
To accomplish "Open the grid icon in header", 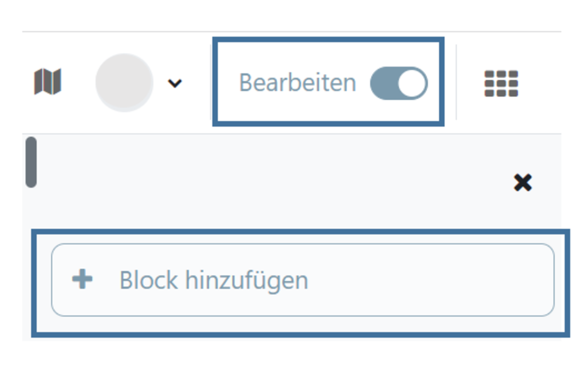I will [501, 83].
